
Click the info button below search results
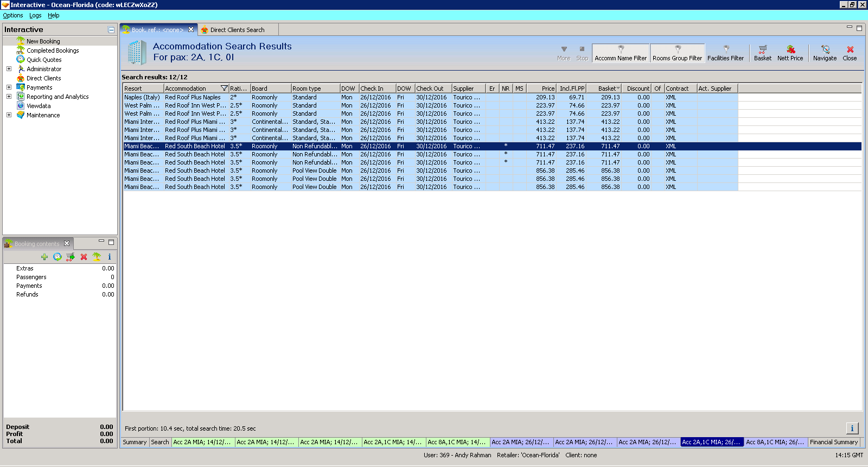[x=852, y=428]
